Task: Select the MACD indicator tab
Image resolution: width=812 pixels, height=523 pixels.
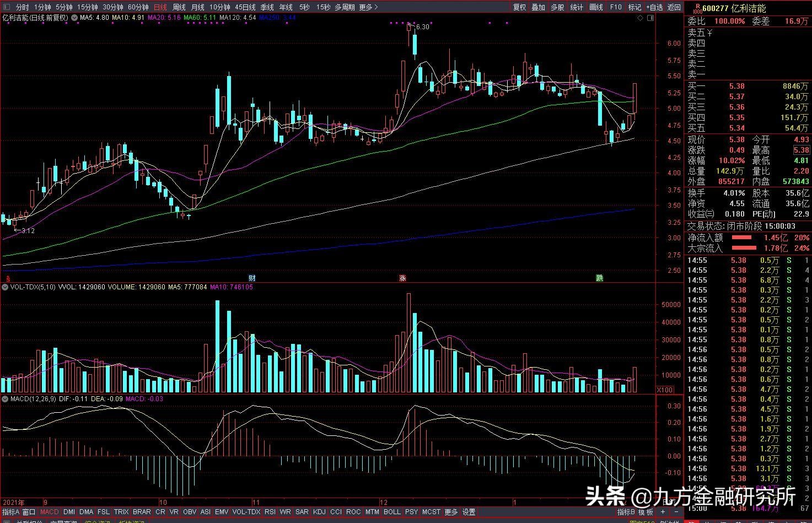Action: [49, 512]
